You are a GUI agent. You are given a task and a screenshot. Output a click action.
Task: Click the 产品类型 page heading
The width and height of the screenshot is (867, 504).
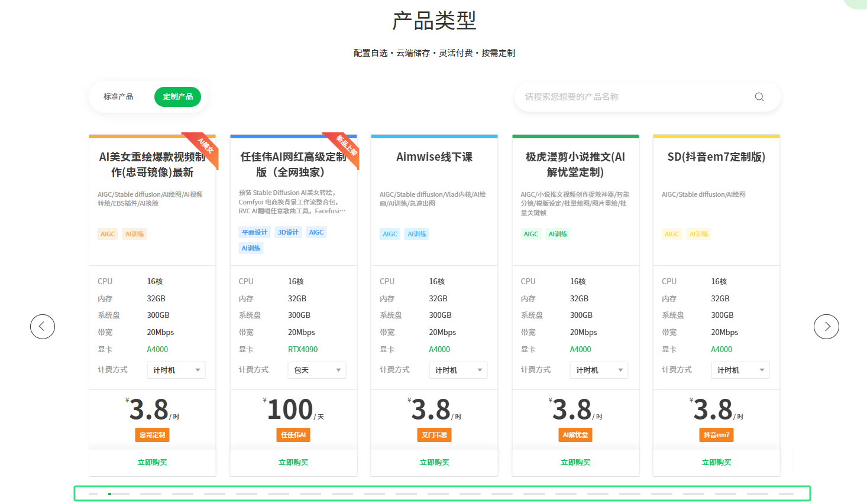click(434, 21)
